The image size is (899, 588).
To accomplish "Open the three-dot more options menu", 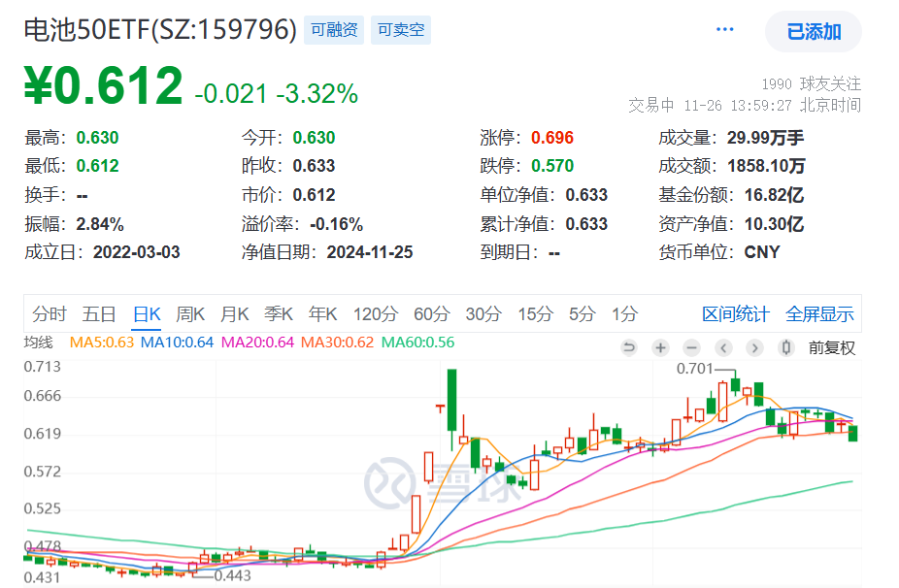I will (724, 29).
